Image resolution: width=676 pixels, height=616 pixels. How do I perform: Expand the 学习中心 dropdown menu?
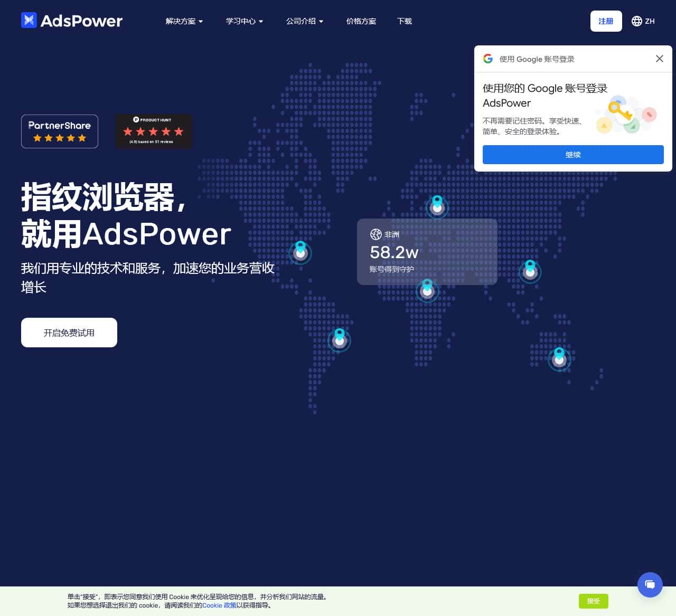coord(245,21)
